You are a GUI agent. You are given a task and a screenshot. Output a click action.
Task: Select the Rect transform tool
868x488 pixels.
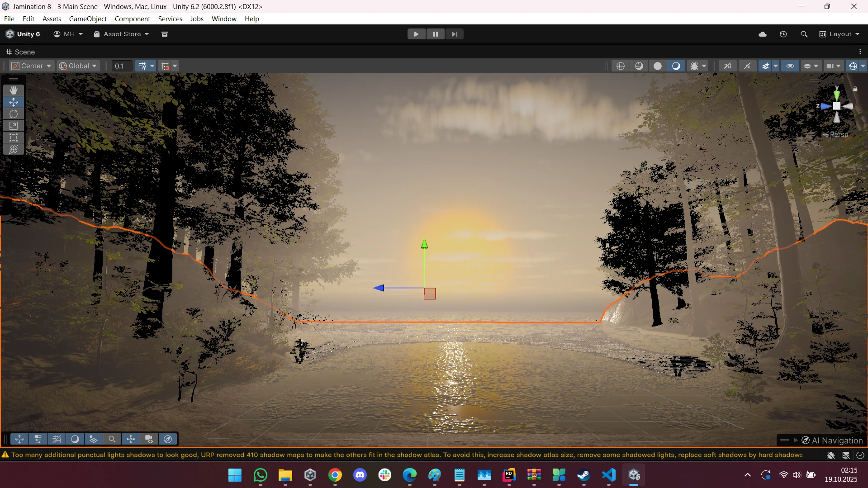click(x=14, y=137)
